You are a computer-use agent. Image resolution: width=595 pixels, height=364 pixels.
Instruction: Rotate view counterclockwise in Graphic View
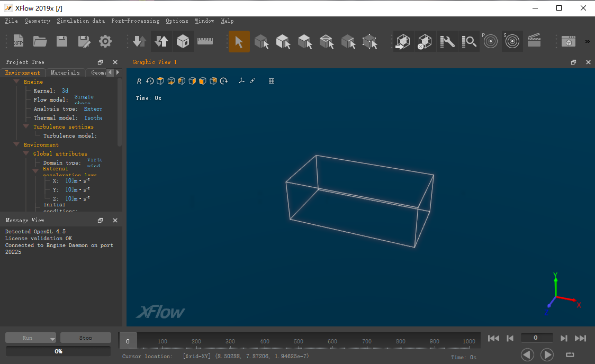[x=150, y=81]
